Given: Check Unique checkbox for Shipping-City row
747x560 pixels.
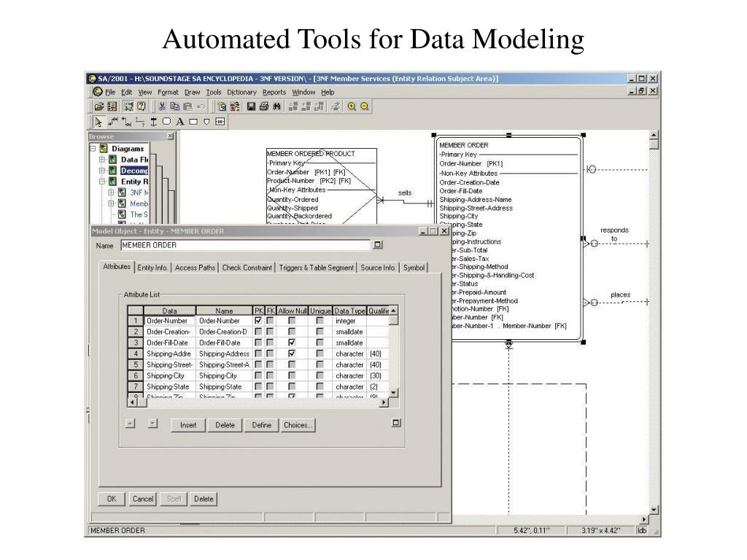Looking at the screenshot, I should click(320, 376).
